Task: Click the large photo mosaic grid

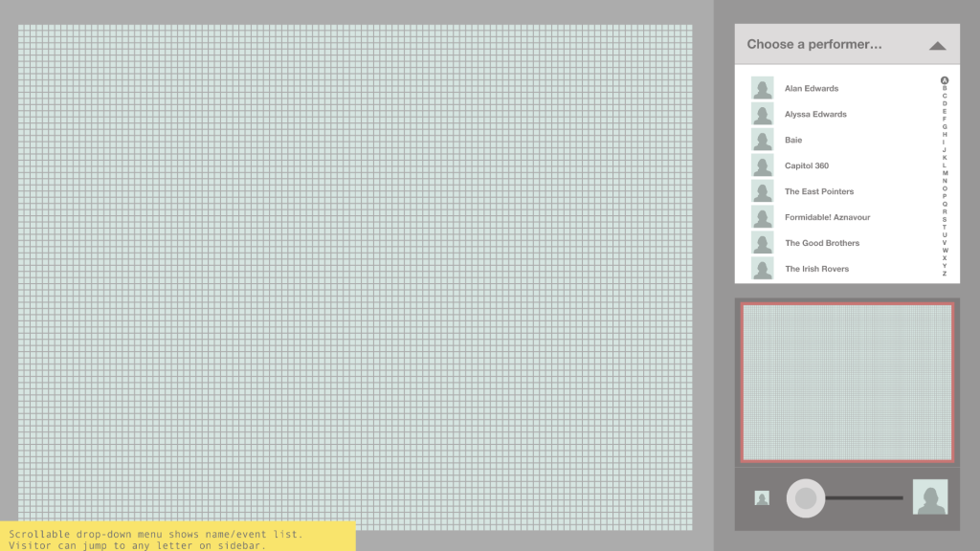Action: 355,275
